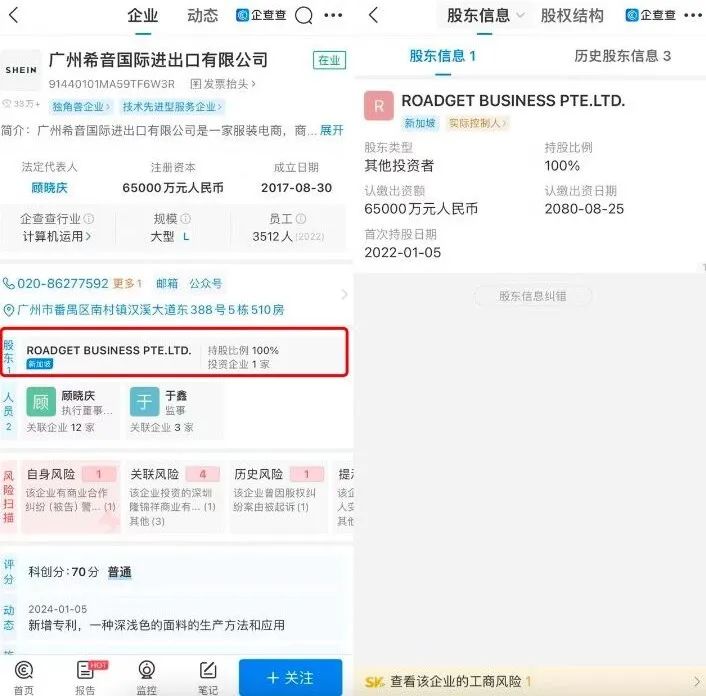This screenshot has width=706, height=696.
Task: Switch to the 动态 tab
Action: pos(203,15)
